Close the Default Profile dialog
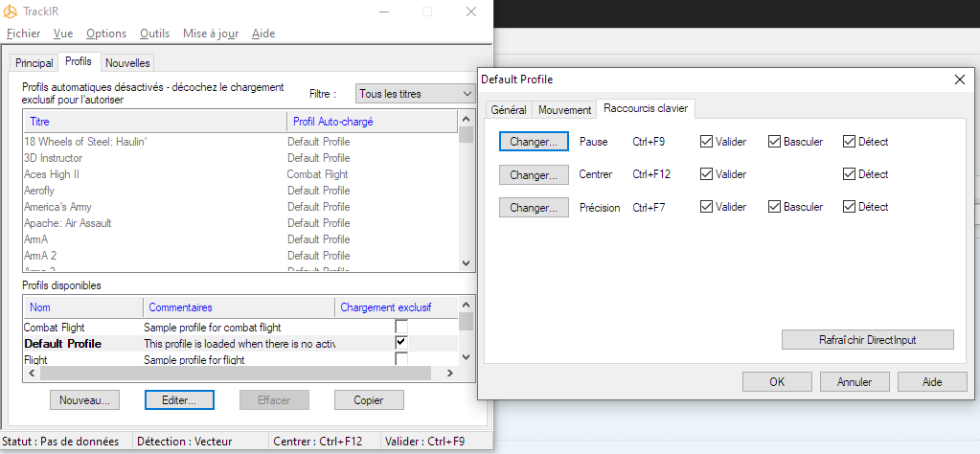 coord(959,79)
